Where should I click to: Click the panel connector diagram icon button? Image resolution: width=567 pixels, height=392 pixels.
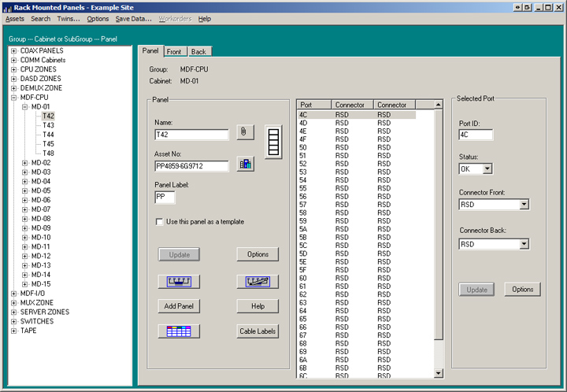pos(179,282)
